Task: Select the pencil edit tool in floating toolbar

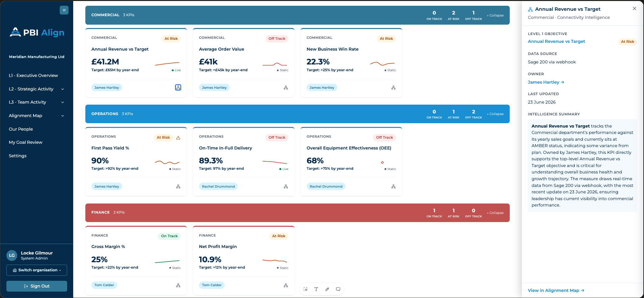Action: pyautogui.click(x=327, y=289)
